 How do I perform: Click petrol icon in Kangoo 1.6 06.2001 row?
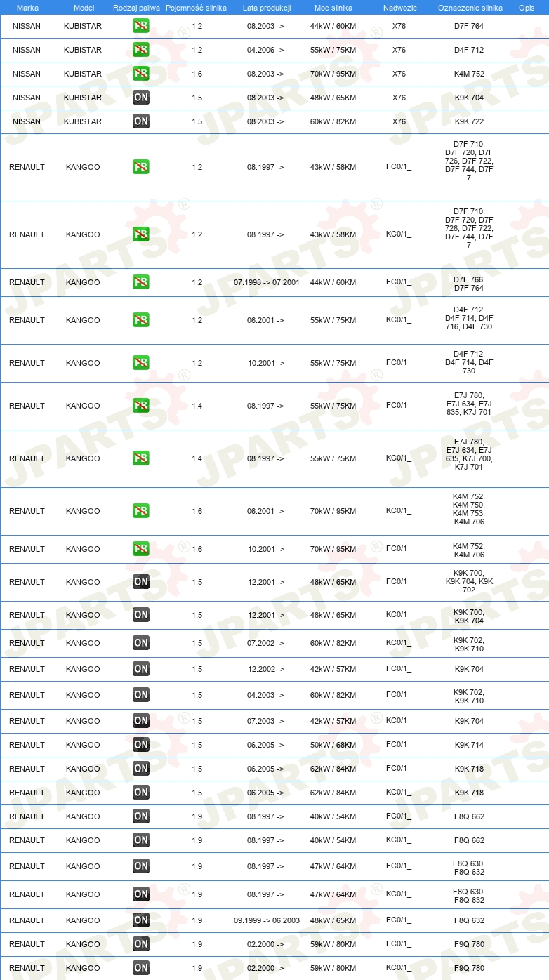(141, 511)
